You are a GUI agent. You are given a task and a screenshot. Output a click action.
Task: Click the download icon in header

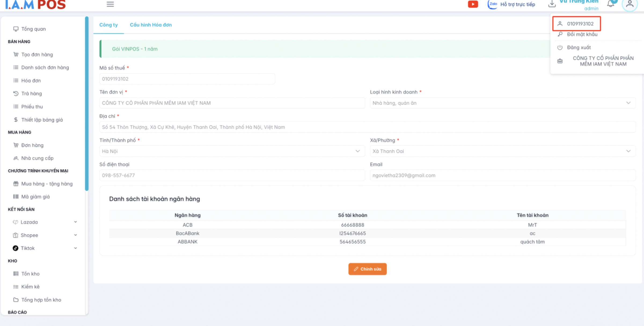click(552, 4)
